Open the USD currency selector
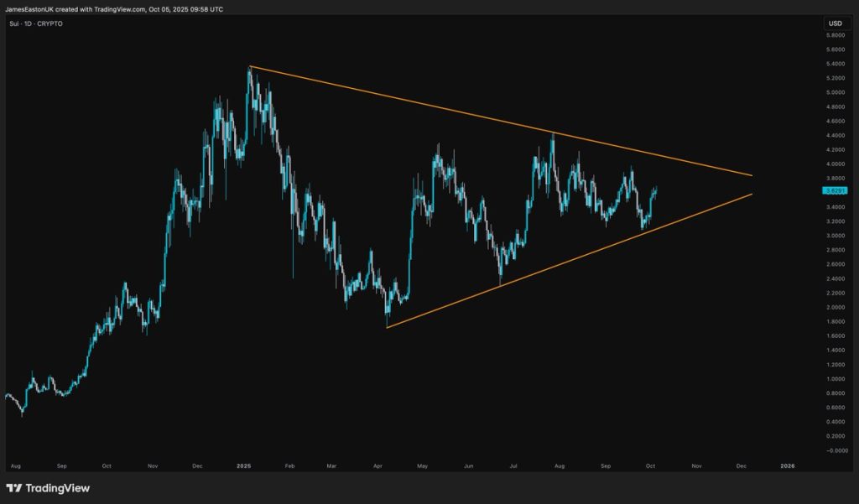This screenshot has height=504, width=859. click(x=835, y=23)
